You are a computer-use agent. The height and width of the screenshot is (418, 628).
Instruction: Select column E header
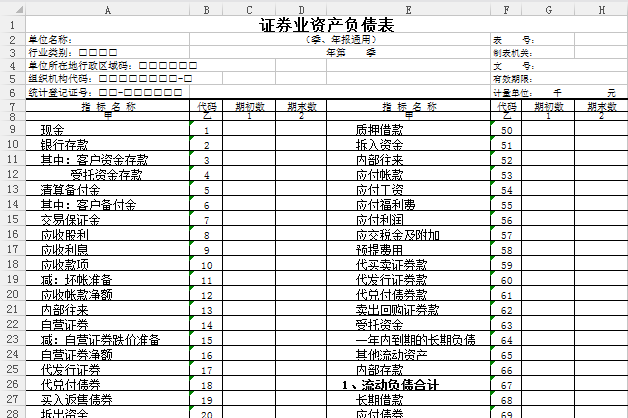click(x=408, y=7)
